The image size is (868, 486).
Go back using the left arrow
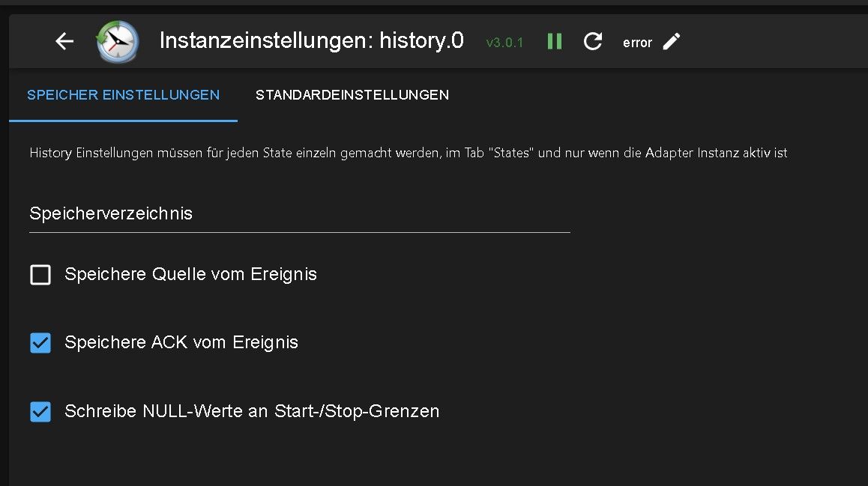pos(64,42)
